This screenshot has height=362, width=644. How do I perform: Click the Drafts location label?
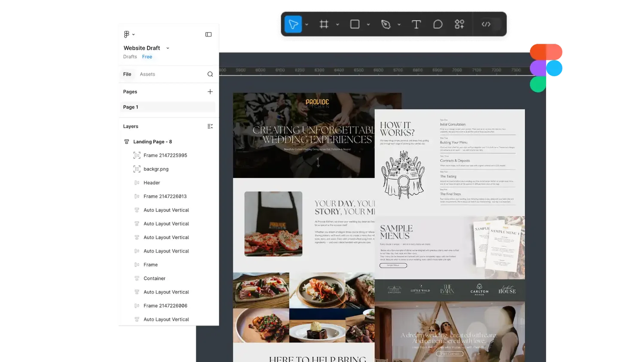point(130,57)
